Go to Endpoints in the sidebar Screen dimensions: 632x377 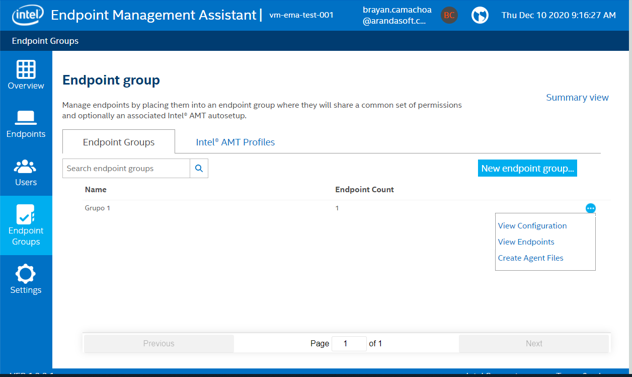point(26,124)
